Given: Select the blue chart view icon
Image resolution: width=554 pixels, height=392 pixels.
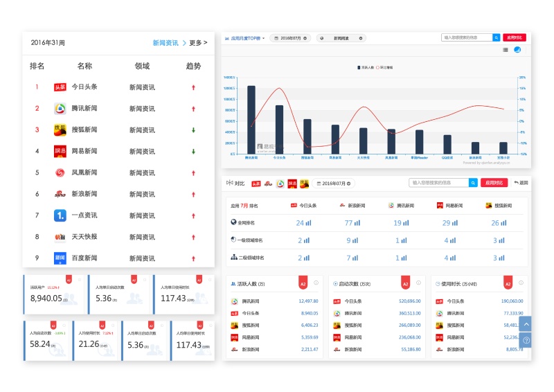Looking at the screenshot, I should point(517,50).
